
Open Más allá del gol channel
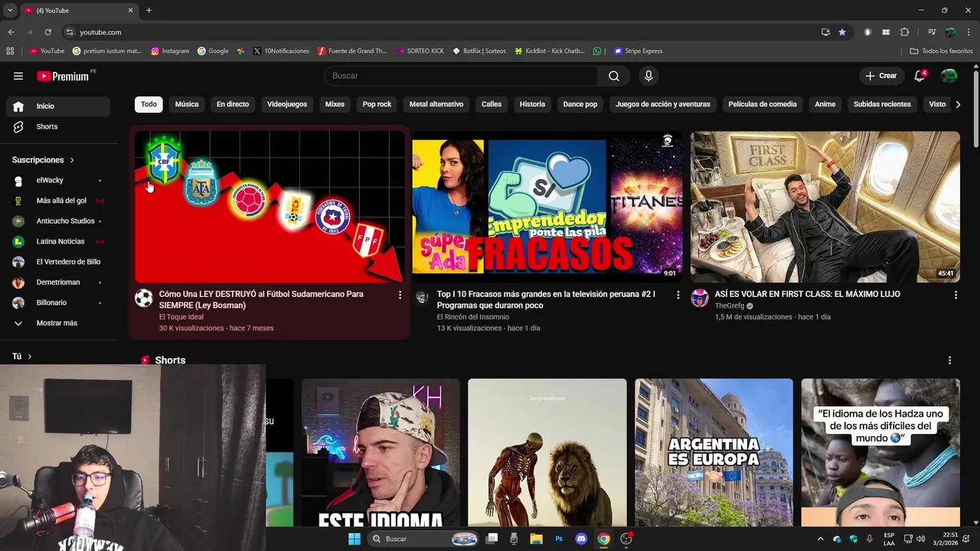point(58,201)
